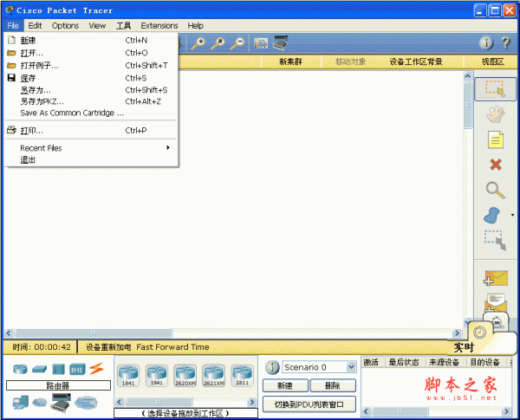The height and width of the screenshot is (420, 520).
Task: Select the red X Delete tool
Action: (496, 165)
